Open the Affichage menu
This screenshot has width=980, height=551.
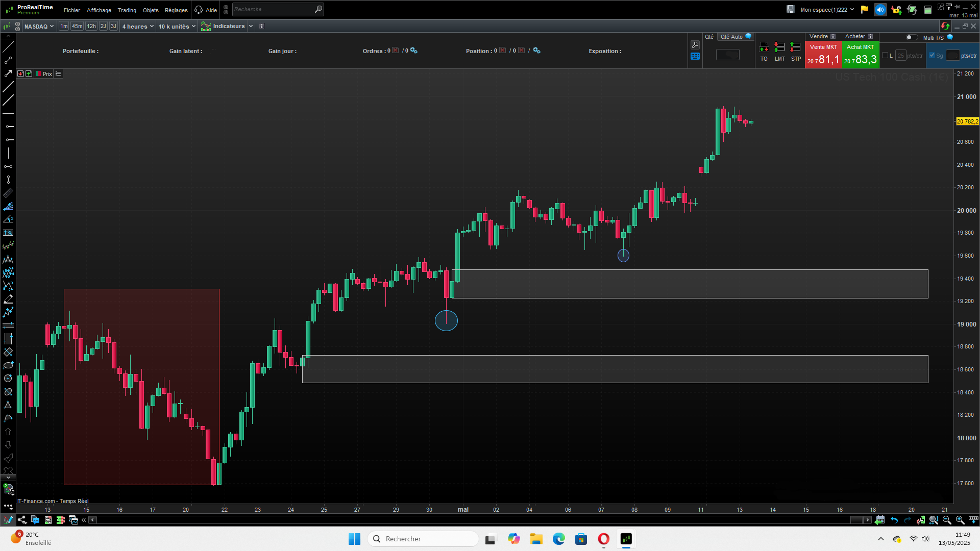pos(99,10)
